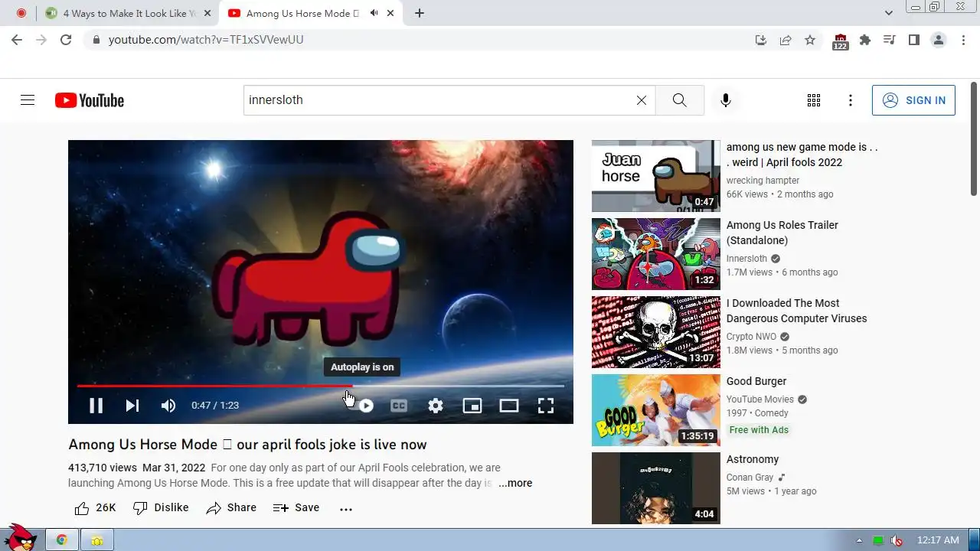The height and width of the screenshot is (551, 980).
Task: Click the muted volume tray icon
Action: (896, 540)
